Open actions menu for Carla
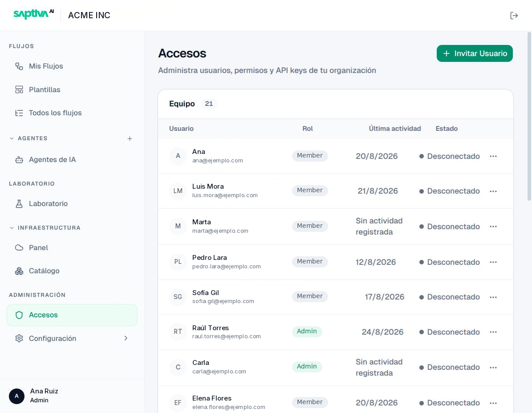 tap(493, 367)
